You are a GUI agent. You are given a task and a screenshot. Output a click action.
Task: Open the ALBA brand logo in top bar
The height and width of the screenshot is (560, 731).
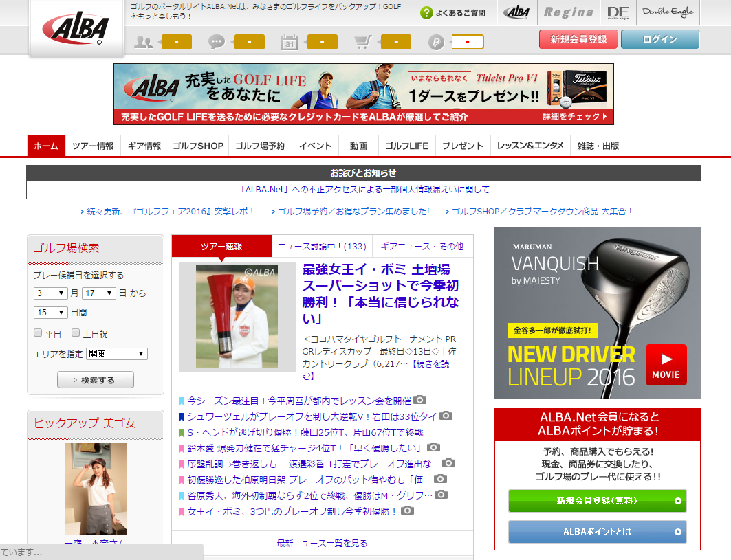[517, 12]
